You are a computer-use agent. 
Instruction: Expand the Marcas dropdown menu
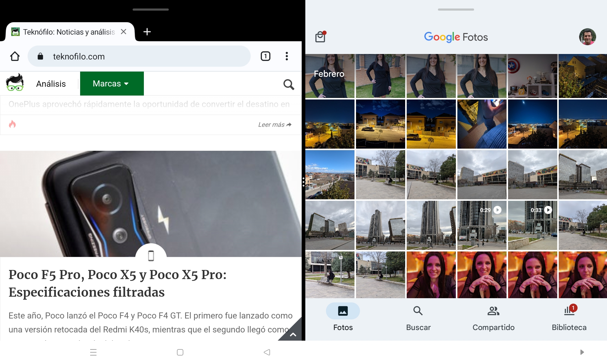(x=112, y=83)
